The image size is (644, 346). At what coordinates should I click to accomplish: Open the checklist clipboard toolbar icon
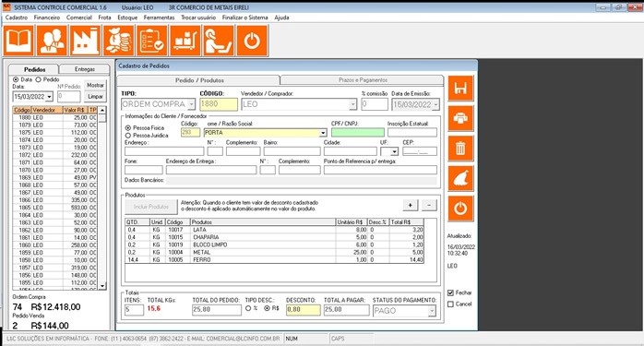pos(152,41)
